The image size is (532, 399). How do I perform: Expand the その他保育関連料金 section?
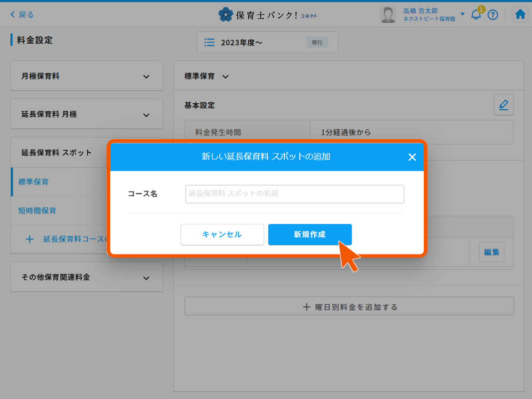pyautogui.click(x=86, y=276)
